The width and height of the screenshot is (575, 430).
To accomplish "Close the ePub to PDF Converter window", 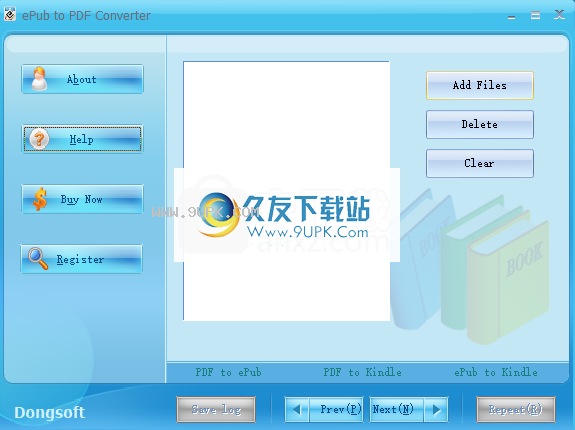I will (559, 15).
